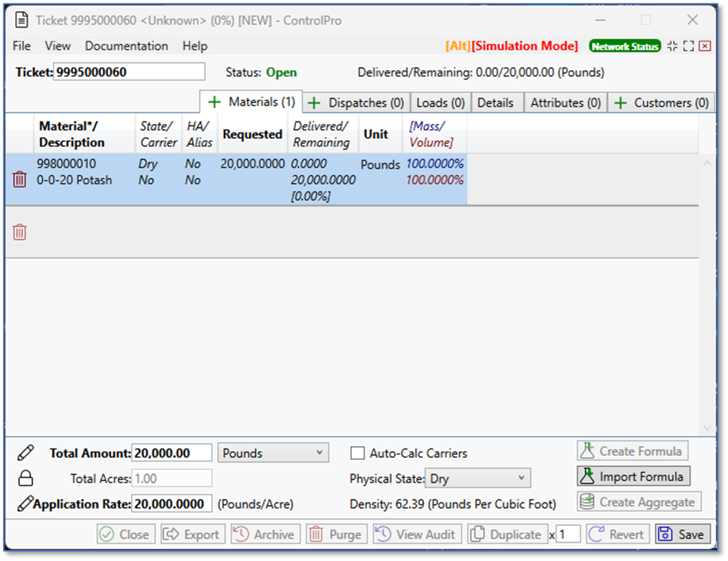Screen dimensions: 728x561
Task: Open the File menu
Action: point(22,46)
